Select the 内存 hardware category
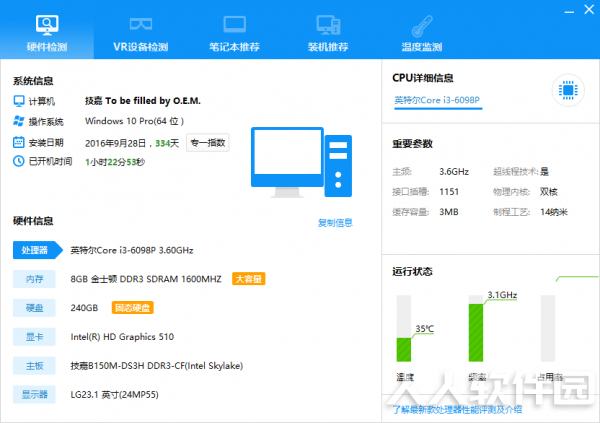Screen dimensions: 600x423 (x=34, y=279)
